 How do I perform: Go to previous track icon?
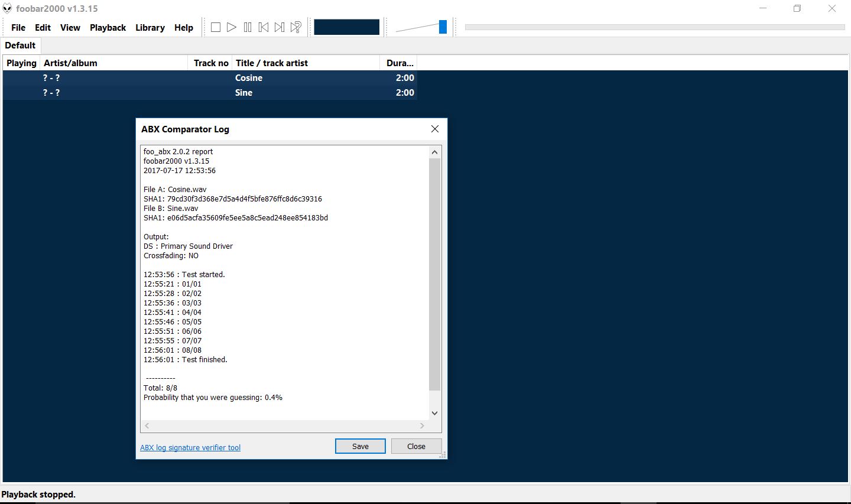click(264, 27)
